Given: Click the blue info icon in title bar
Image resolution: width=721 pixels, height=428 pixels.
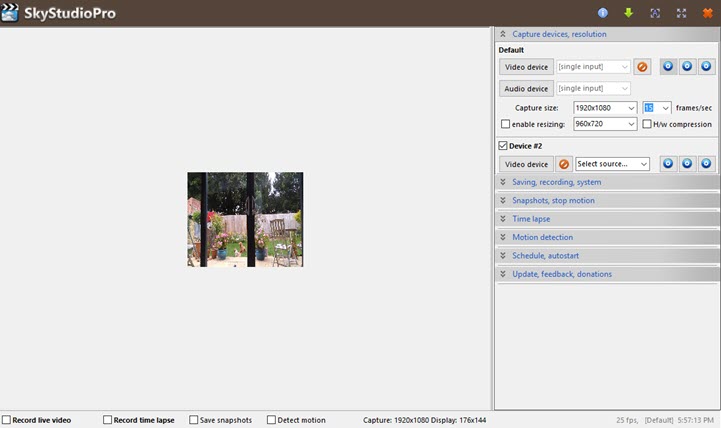Looking at the screenshot, I should click(603, 13).
